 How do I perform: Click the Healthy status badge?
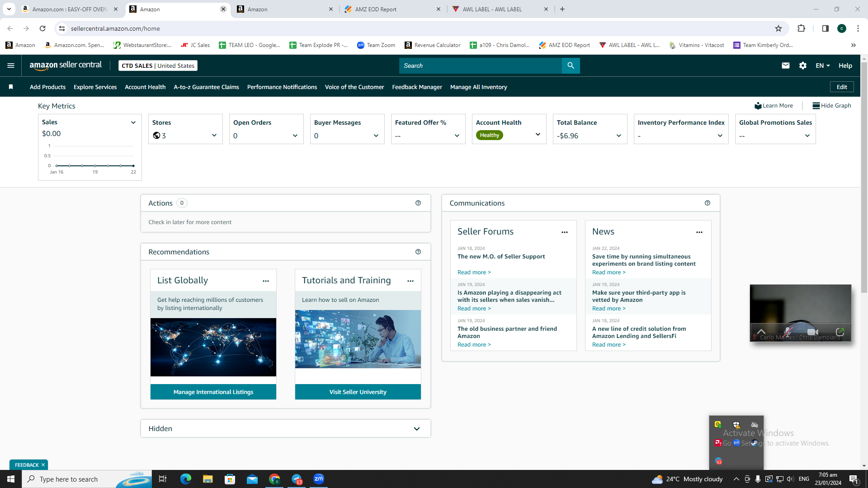pyautogui.click(x=489, y=135)
